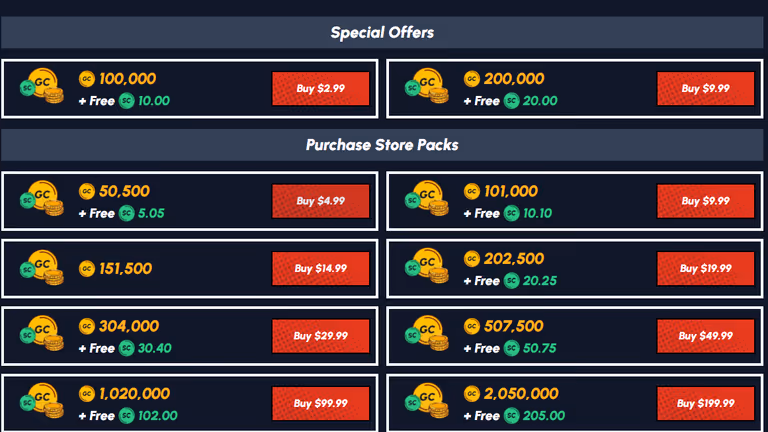The height and width of the screenshot is (432, 768).
Task: Buy the 100,000 GC pack for $2.99
Action: (320, 89)
